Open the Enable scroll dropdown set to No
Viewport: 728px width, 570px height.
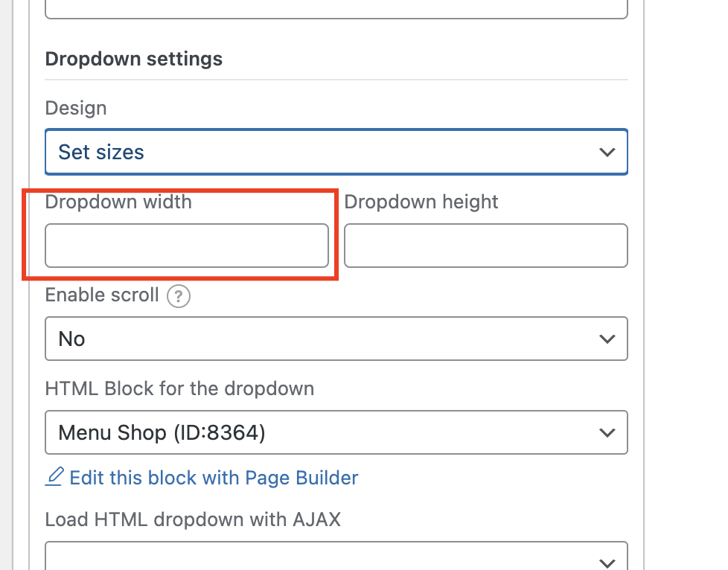[x=336, y=339]
